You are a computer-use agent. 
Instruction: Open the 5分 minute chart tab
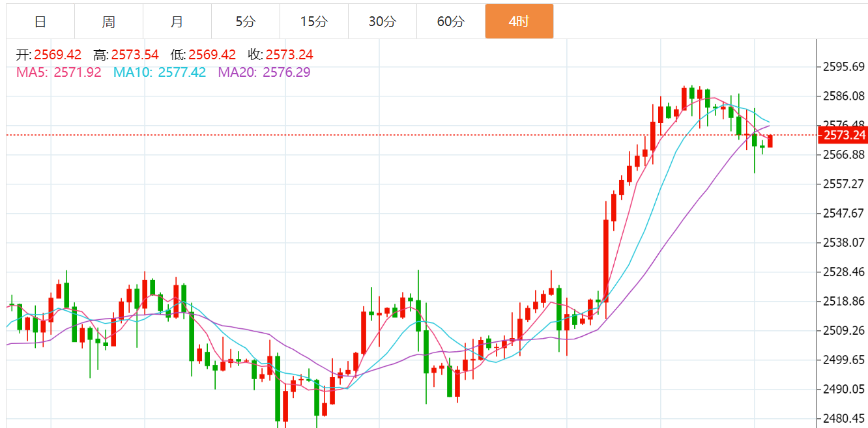[x=246, y=21]
